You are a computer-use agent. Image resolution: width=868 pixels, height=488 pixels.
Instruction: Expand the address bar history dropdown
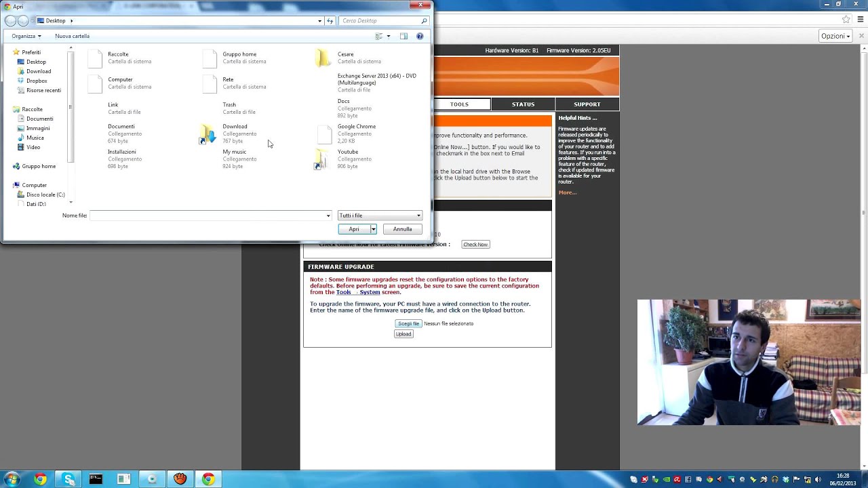pos(319,21)
